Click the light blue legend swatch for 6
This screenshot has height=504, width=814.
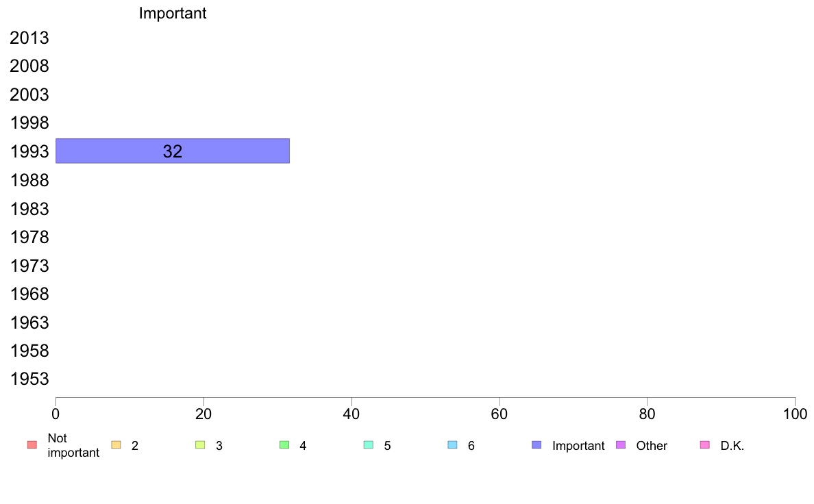click(x=453, y=445)
